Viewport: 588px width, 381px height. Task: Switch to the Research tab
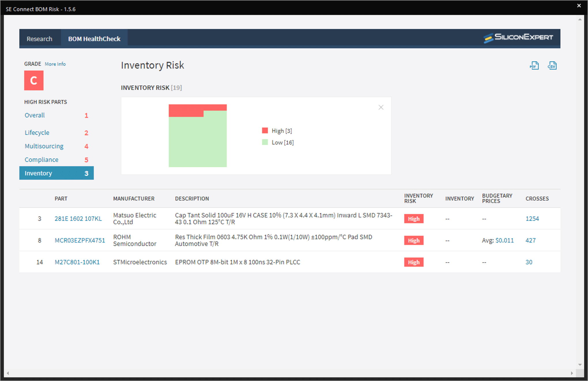tap(39, 39)
